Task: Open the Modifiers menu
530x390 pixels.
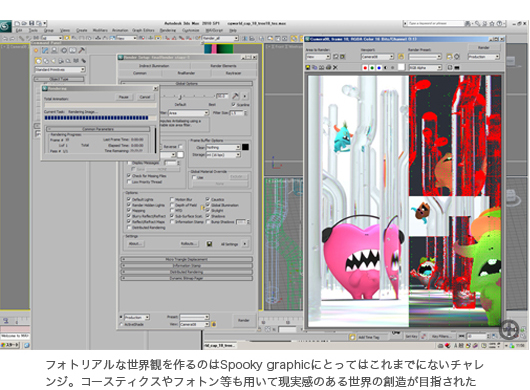Action: tap(100, 30)
